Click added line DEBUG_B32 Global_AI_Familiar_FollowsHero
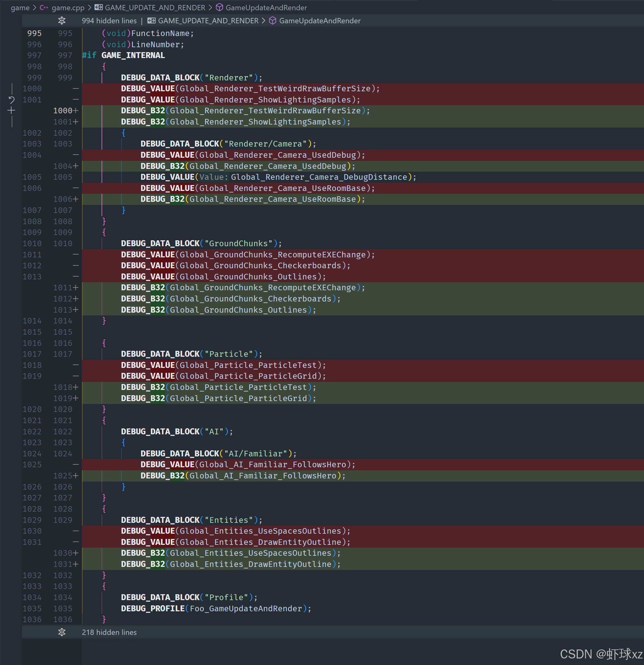The height and width of the screenshot is (665, 644). (243, 476)
